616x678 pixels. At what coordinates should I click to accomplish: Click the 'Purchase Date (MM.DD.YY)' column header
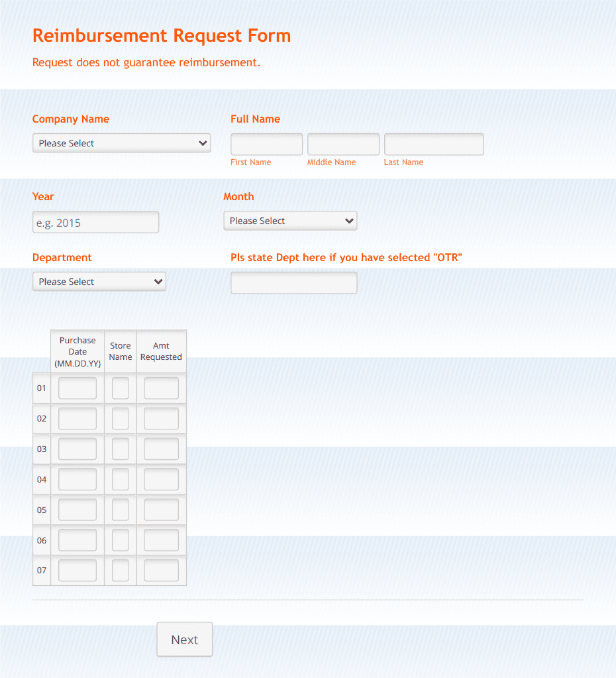click(x=77, y=351)
